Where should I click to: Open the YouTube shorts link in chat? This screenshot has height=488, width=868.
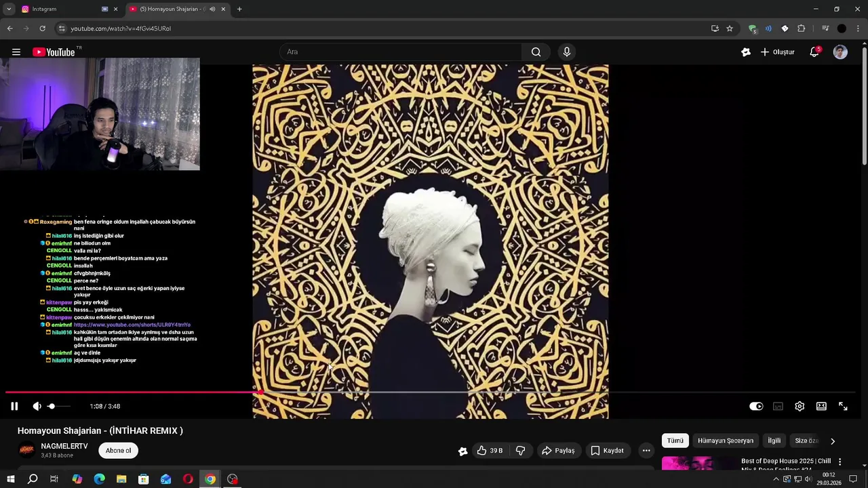132,325
